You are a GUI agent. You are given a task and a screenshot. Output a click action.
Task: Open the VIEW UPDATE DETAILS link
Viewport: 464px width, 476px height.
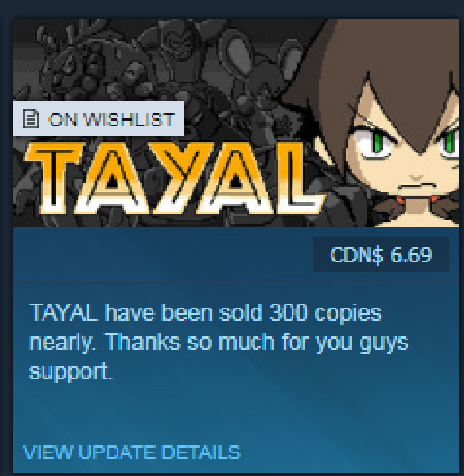click(x=132, y=452)
